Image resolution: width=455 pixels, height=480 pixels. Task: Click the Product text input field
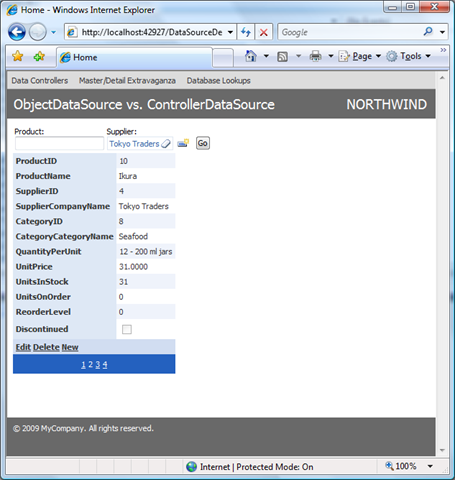pos(59,144)
